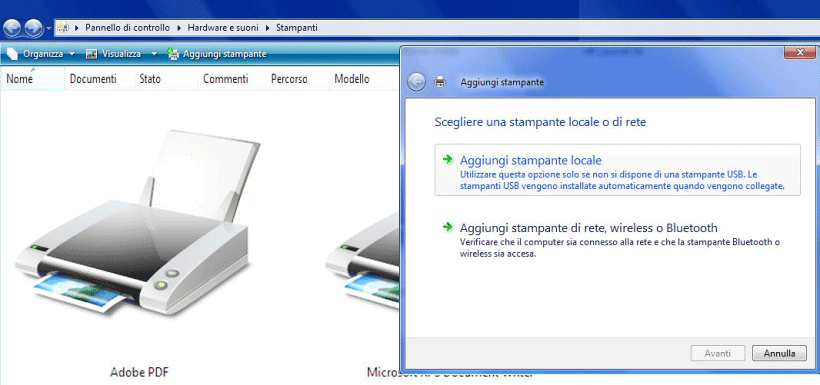Open recent pages dropdown next to forward arrow
This screenshot has height=385, width=820.
(x=49, y=28)
